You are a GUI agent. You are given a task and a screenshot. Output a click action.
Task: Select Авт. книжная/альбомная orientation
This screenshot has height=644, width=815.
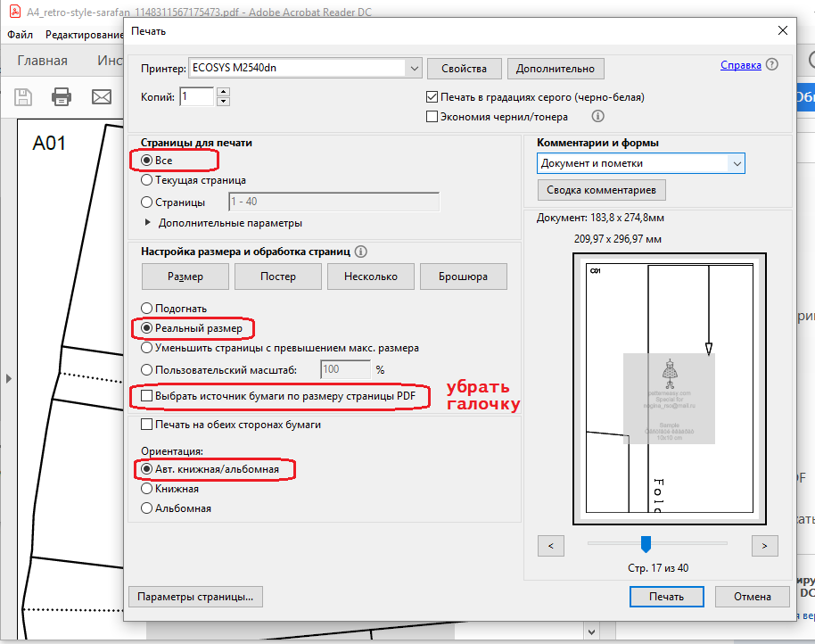146,469
